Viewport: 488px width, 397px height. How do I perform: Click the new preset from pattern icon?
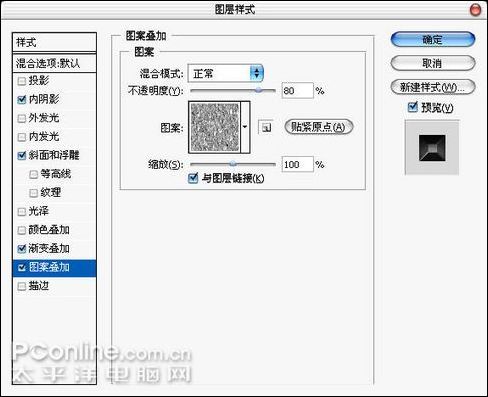(266, 127)
